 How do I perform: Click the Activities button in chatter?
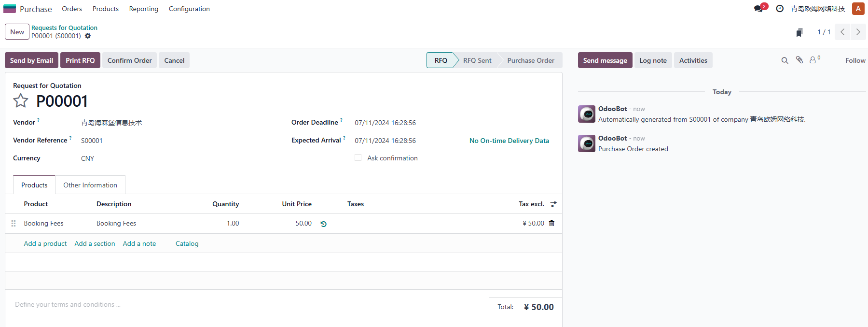pos(693,60)
